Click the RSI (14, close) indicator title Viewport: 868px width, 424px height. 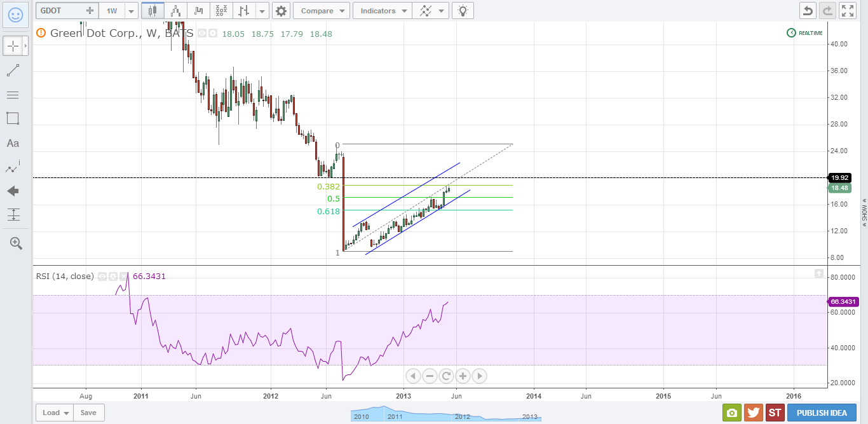[x=64, y=277]
